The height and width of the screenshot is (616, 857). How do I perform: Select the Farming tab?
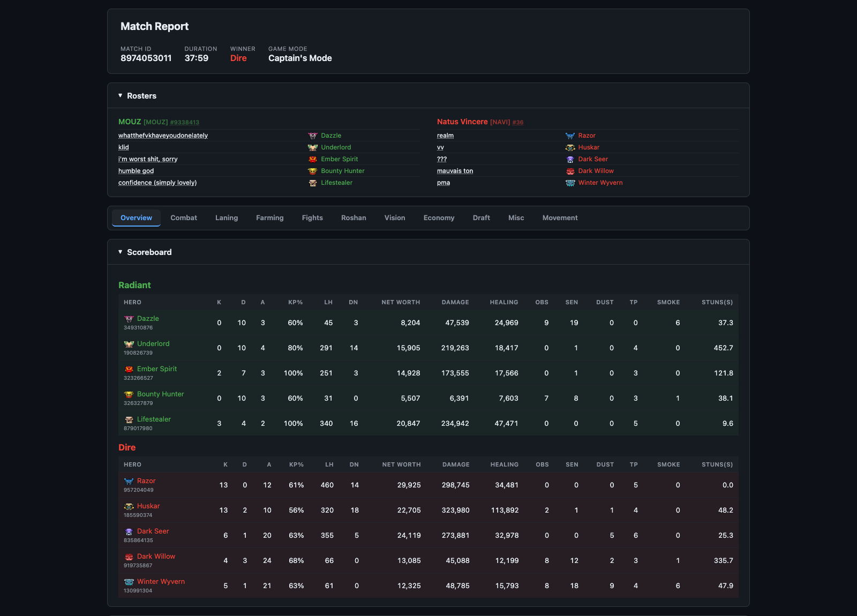click(270, 218)
